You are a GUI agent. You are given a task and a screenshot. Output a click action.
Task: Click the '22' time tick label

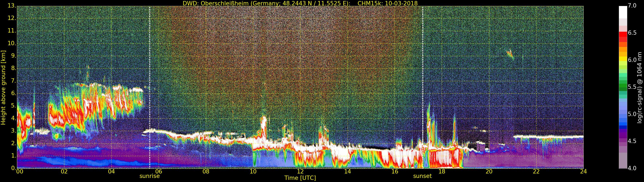536,172
